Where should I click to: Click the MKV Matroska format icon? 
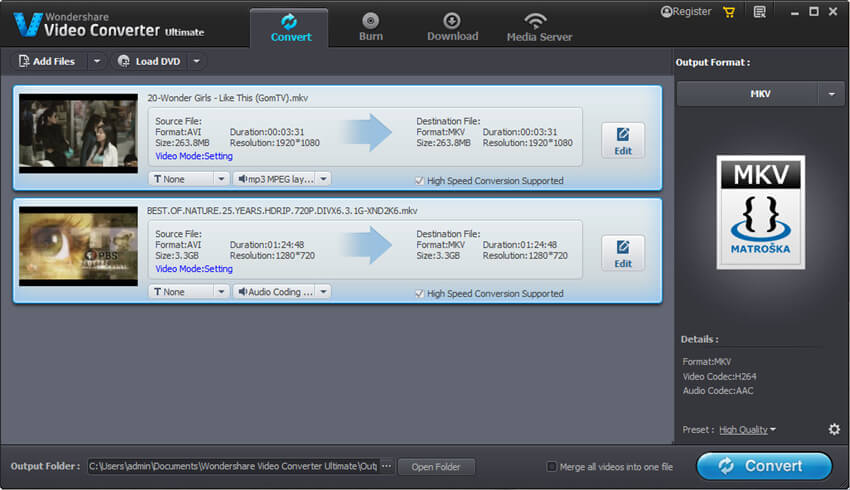pyautogui.click(x=761, y=212)
